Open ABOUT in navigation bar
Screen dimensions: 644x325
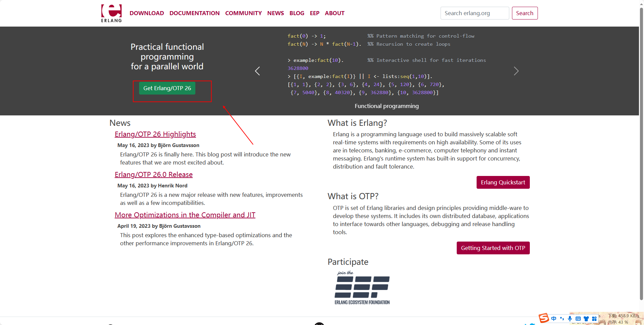click(334, 13)
